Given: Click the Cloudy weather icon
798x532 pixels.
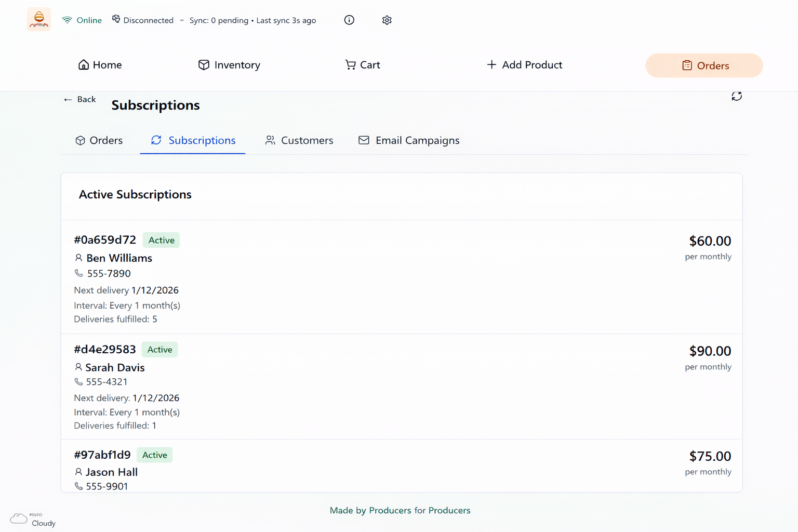Looking at the screenshot, I should pyautogui.click(x=19, y=518).
